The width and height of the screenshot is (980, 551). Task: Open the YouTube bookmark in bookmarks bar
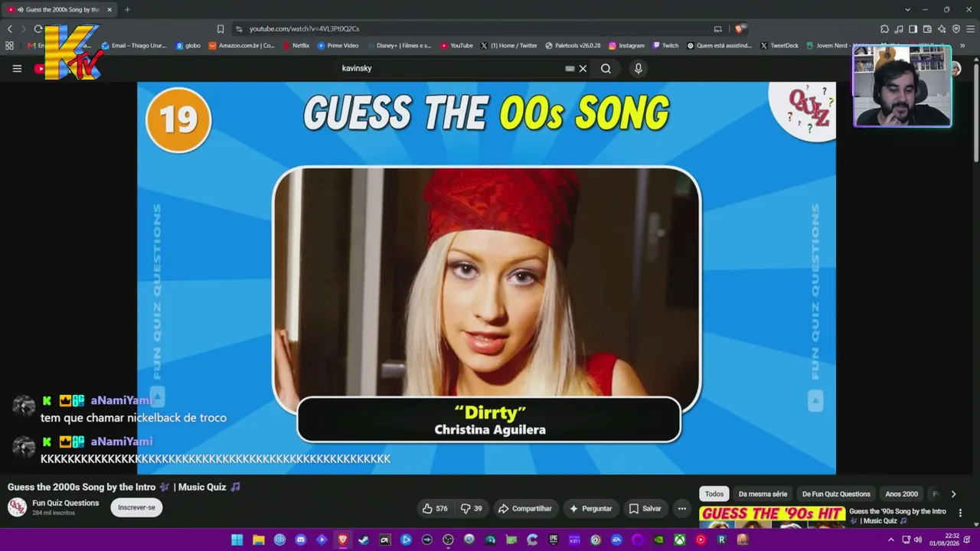click(x=456, y=46)
